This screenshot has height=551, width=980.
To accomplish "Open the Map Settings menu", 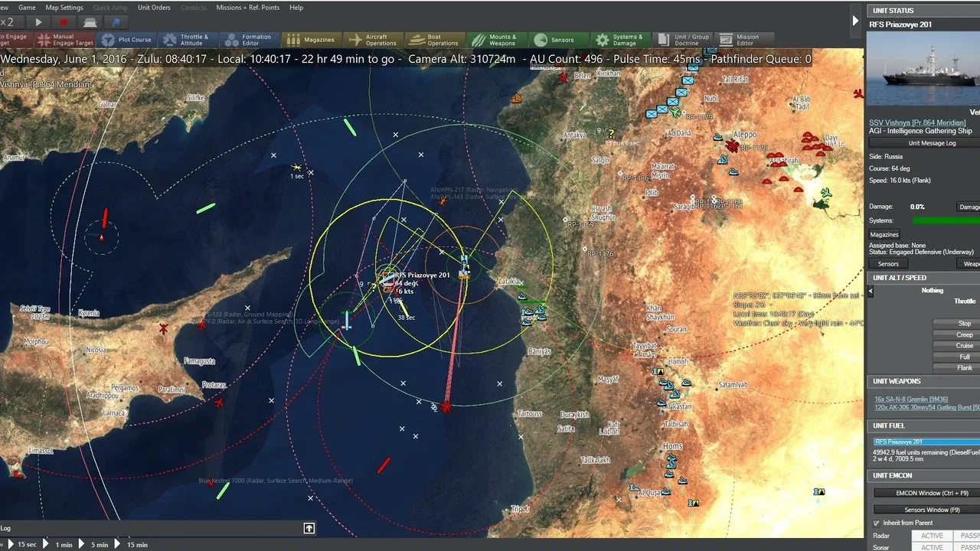I will pyautogui.click(x=64, y=8).
